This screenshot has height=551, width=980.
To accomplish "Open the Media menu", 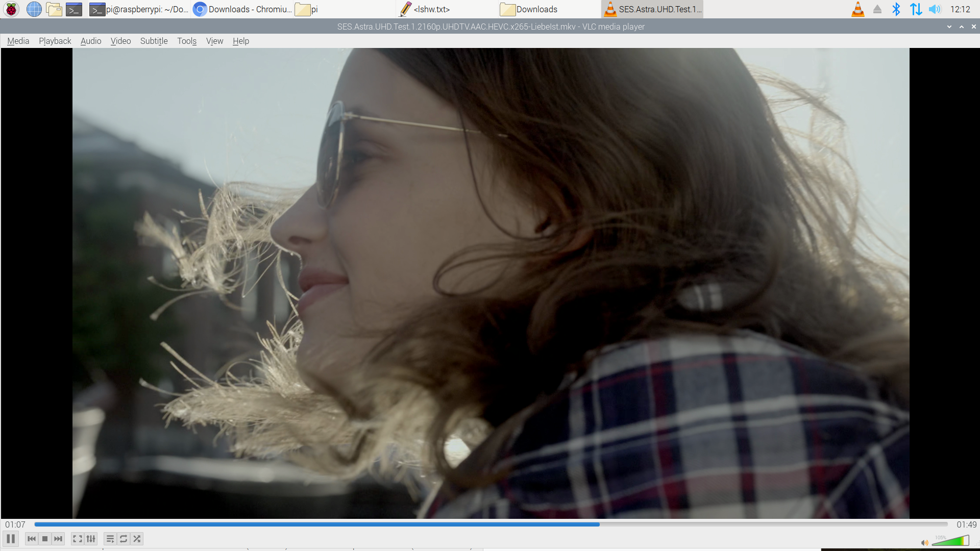I will coord(18,41).
